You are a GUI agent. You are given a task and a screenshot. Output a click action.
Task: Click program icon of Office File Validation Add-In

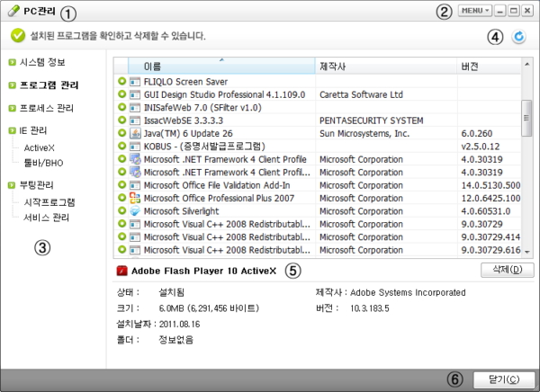pos(135,185)
